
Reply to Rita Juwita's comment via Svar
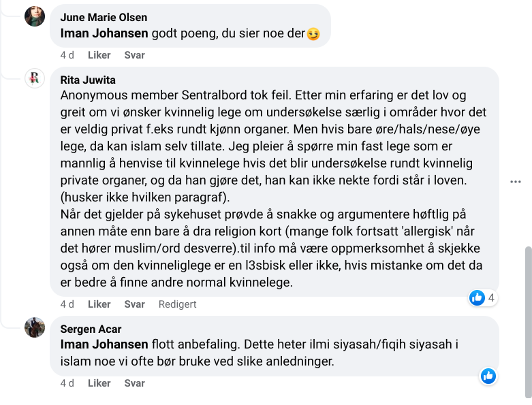pyautogui.click(x=134, y=304)
